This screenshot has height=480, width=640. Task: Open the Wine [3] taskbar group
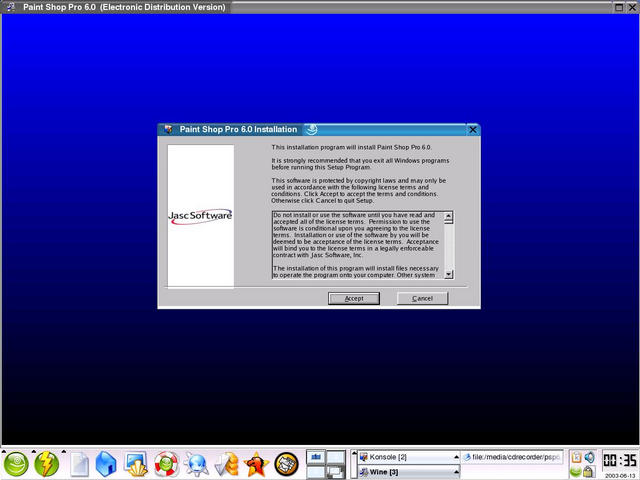click(x=409, y=472)
